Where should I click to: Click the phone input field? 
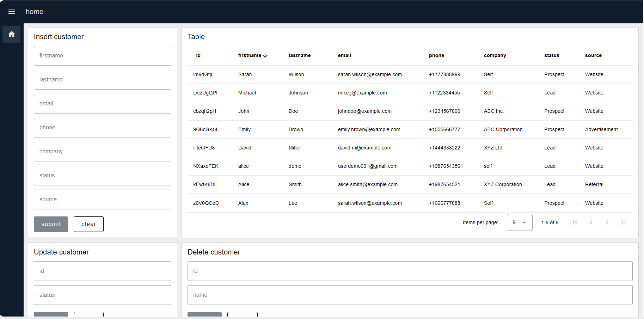(102, 127)
